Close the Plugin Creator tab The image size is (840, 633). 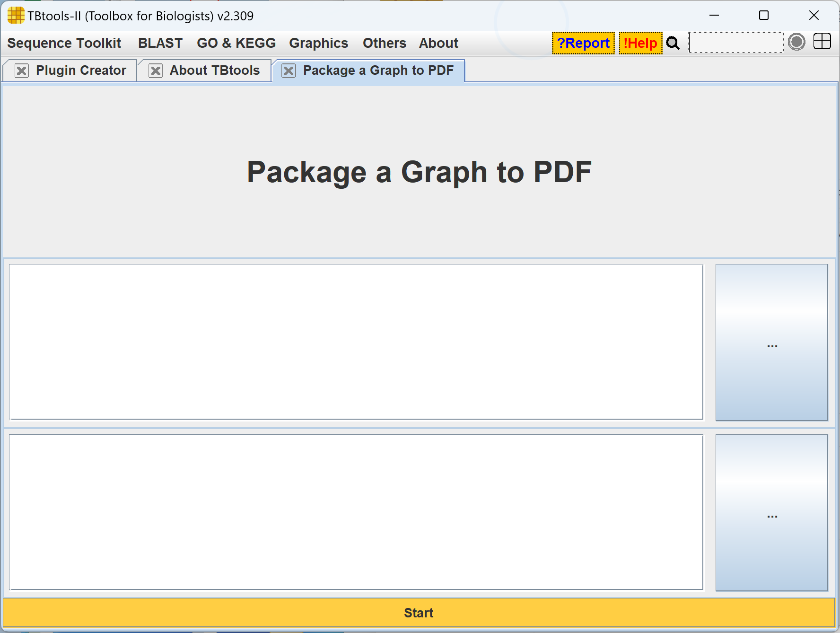tap(21, 71)
